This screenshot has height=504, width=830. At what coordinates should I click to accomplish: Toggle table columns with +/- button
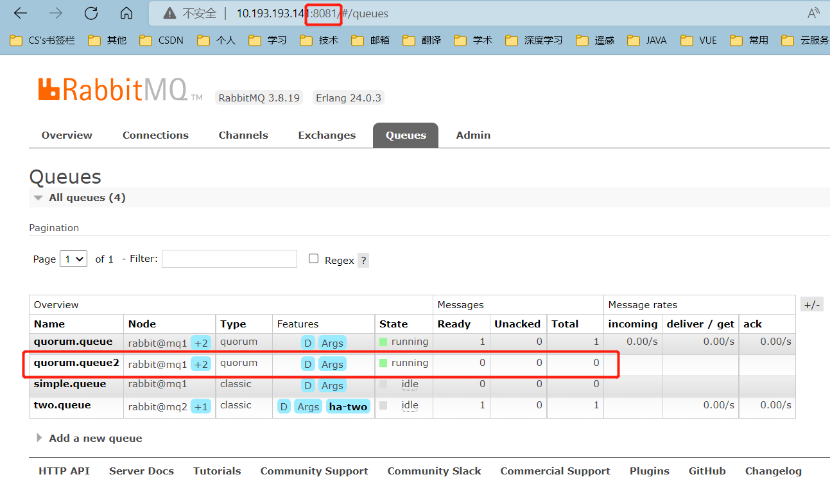pyautogui.click(x=812, y=305)
